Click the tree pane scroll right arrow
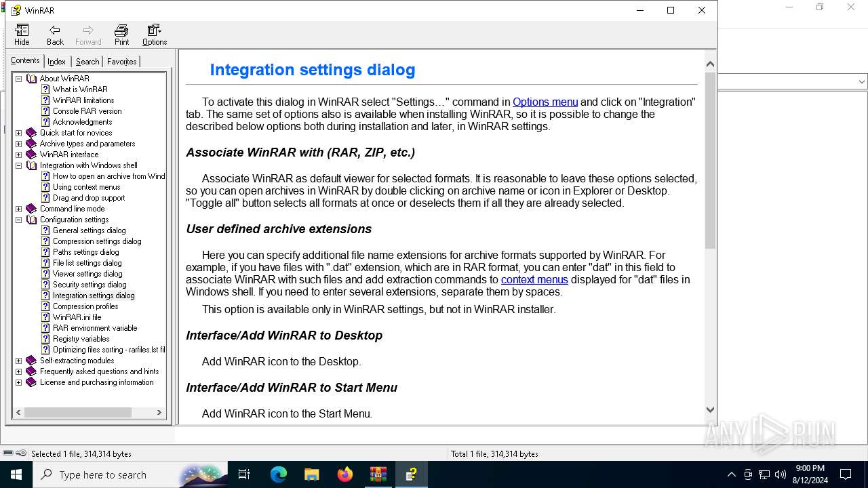The width and height of the screenshot is (868, 488). [159, 412]
